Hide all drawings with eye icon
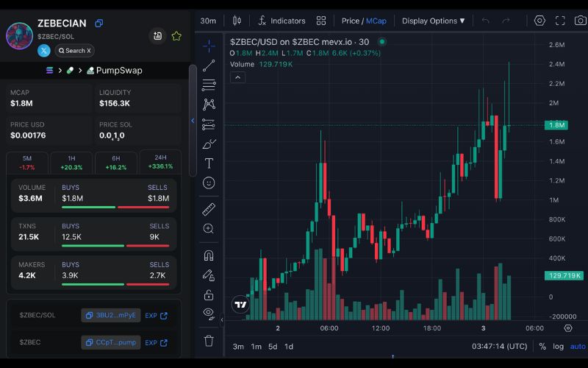 (x=209, y=314)
